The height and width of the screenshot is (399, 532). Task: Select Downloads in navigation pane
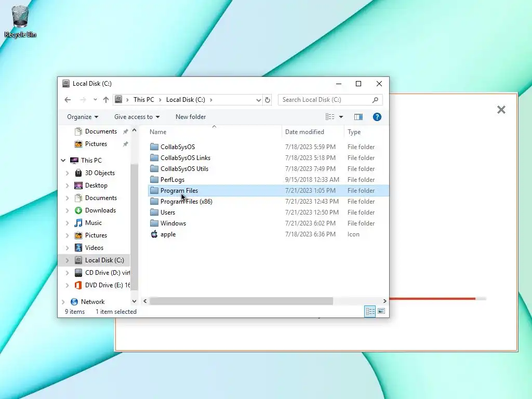[x=100, y=210]
